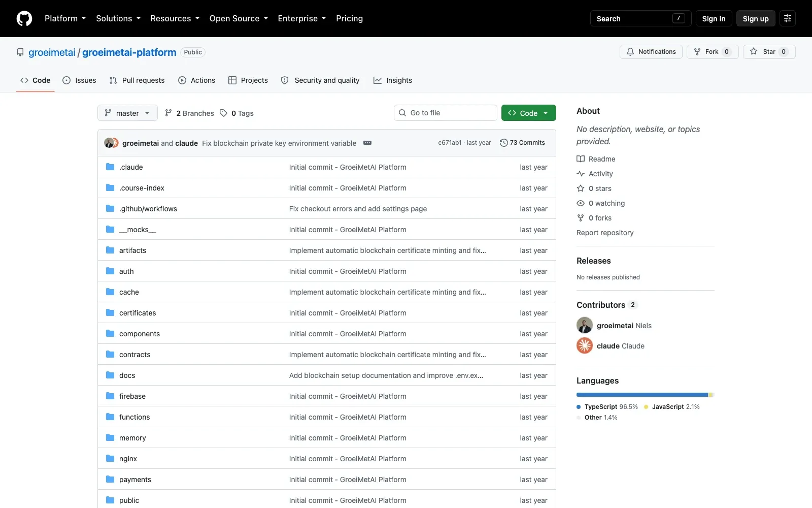
Task: Open the 73 Commits history link
Action: pos(522,143)
